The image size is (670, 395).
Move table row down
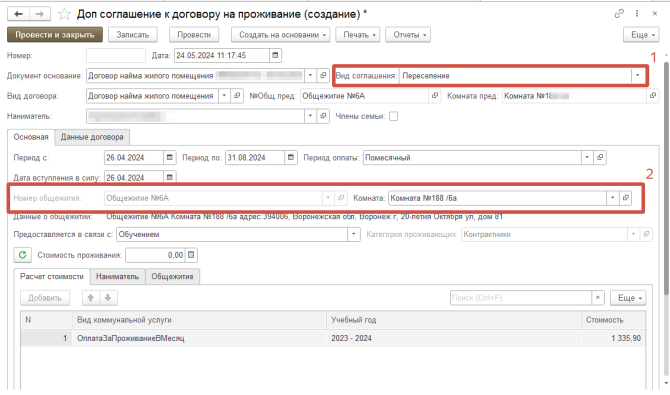point(108,298)
